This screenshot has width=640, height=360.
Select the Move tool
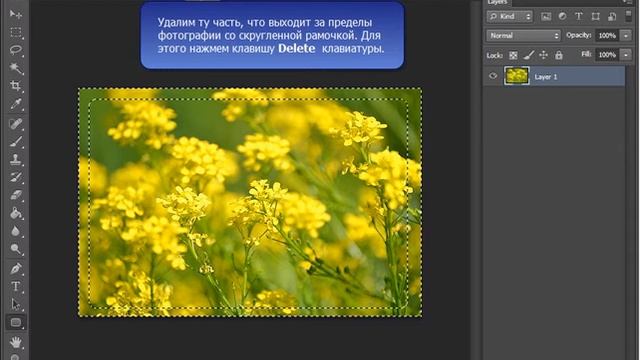tap(16, 15)
